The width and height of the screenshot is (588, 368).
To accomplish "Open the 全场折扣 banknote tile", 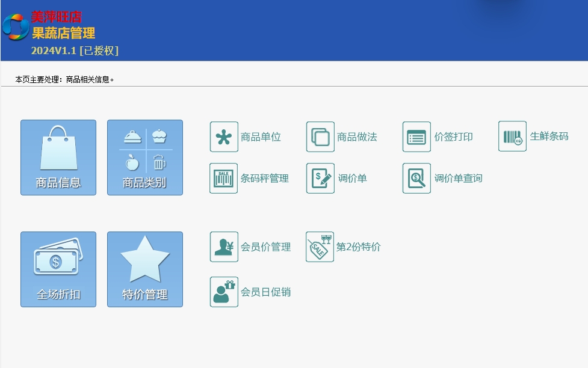I will point(58,269).
